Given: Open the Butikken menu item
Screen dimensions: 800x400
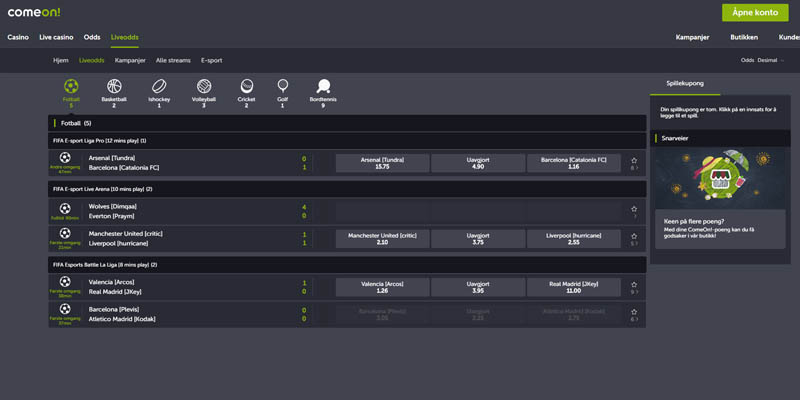Looking at the screenshot, I should [744, 37].
